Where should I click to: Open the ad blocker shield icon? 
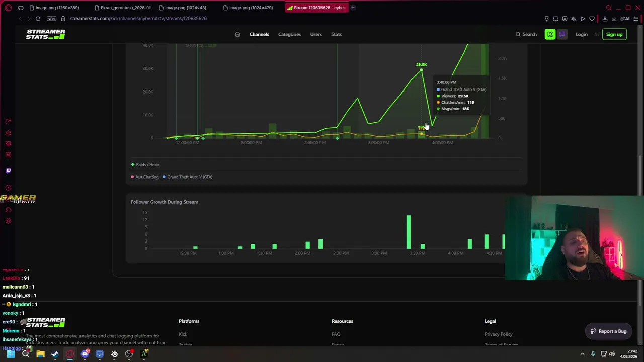(565, 19)
